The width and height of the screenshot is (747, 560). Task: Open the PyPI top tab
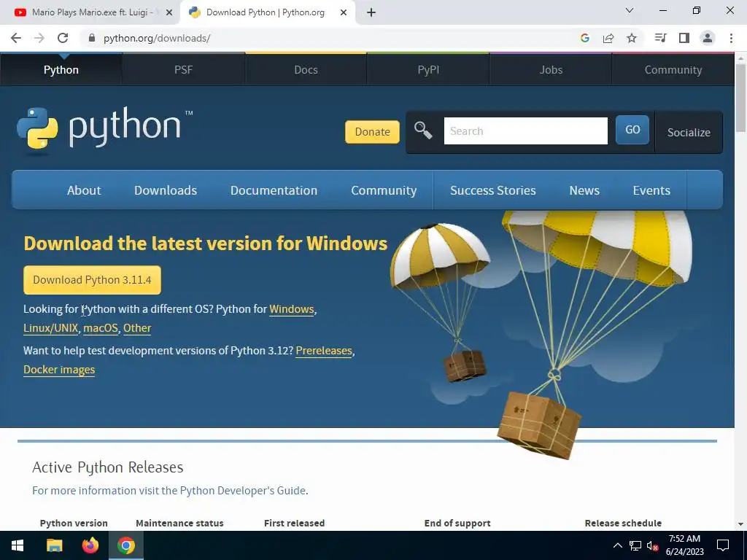(428, 70)
